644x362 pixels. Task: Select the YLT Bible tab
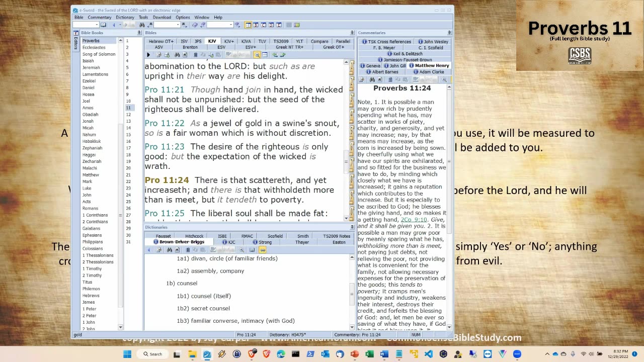click(299, 41)
